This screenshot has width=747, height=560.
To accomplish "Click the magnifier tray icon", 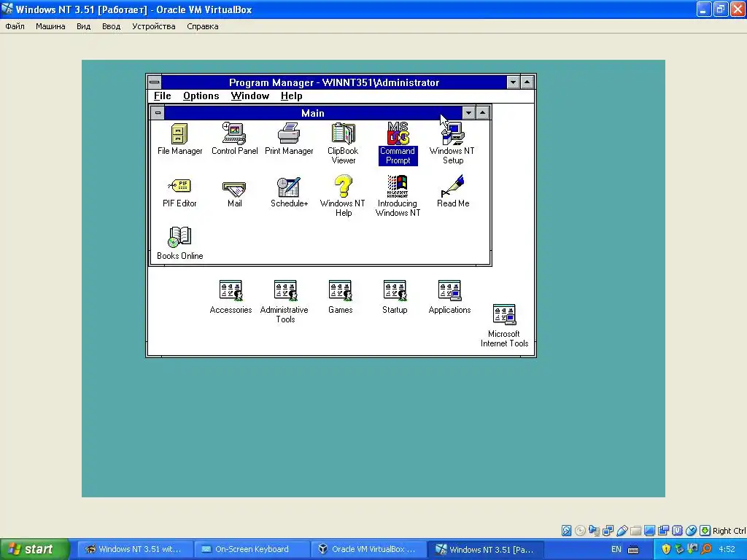I will [706, 549].
